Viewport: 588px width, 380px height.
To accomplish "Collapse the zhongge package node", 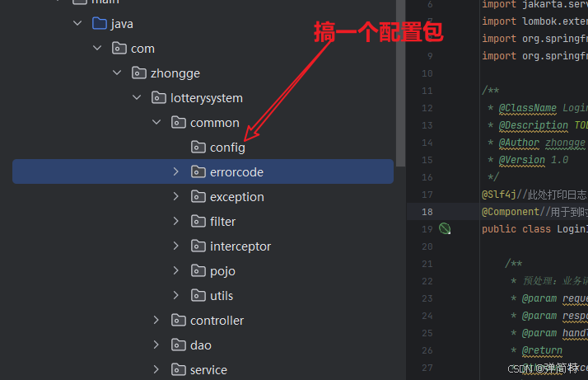I will (117, 73).
